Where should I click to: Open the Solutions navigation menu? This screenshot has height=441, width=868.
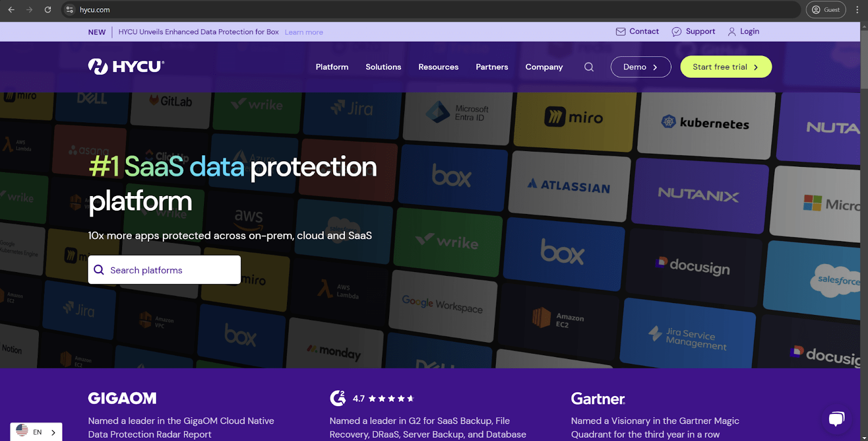point(383,67)
